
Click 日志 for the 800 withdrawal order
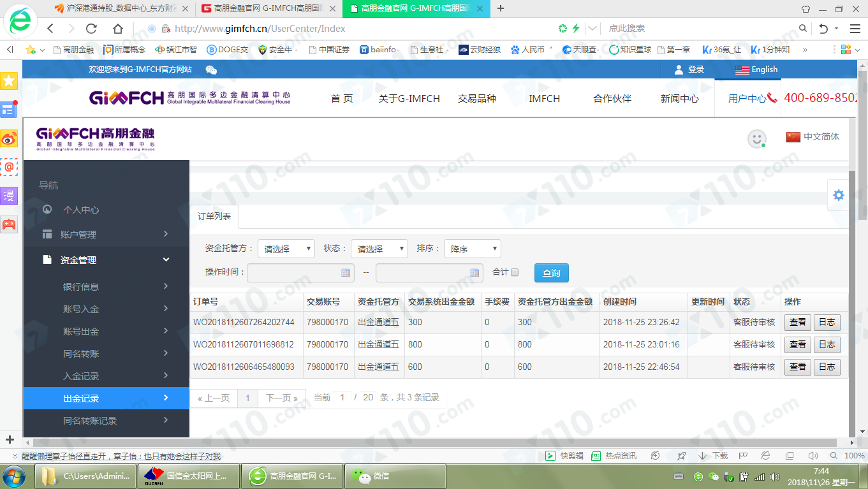click(827, 345)
